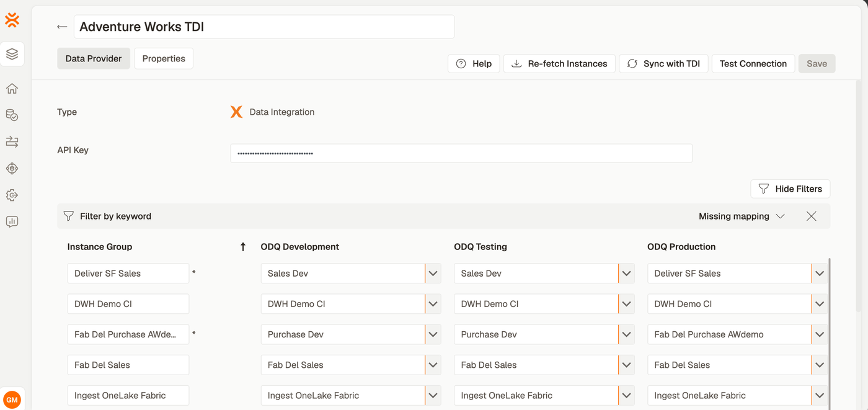Click Sync with TDI button

tap(663, 63)
